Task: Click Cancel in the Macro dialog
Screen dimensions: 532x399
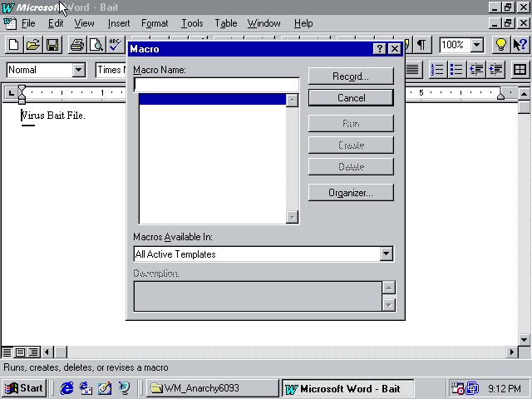Action: coord(351,98)
